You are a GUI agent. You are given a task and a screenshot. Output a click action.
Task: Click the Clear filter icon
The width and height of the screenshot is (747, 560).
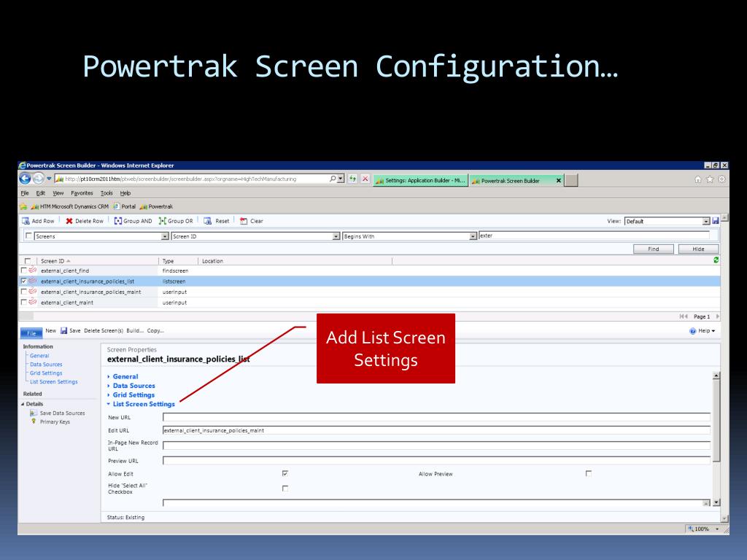tap(244, 221)
